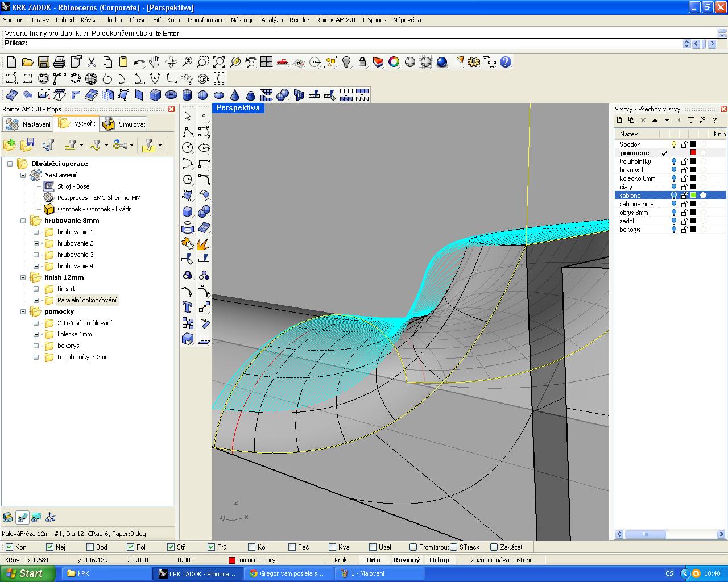
Task: Hide the trojuholníky layer via lightbulb
Action: tap(674, 161)
